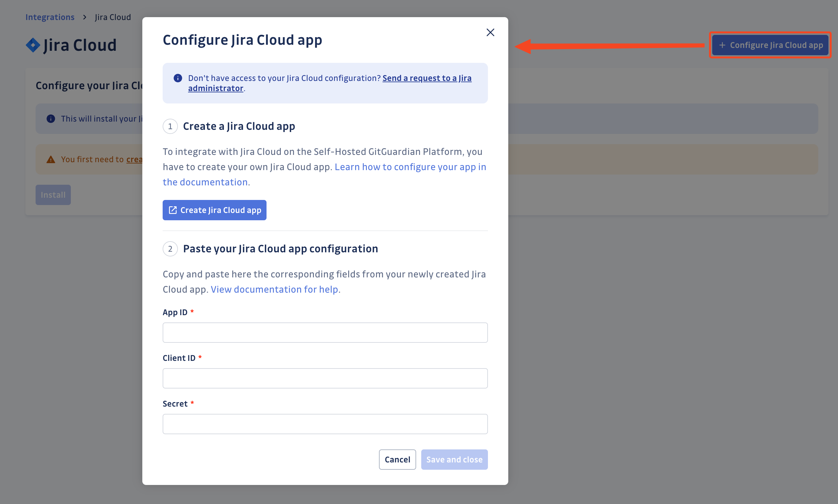Click the 'Create a Jira Cloud app' heading
Viewport: 838px width, 504px height.
pos(239,126)
